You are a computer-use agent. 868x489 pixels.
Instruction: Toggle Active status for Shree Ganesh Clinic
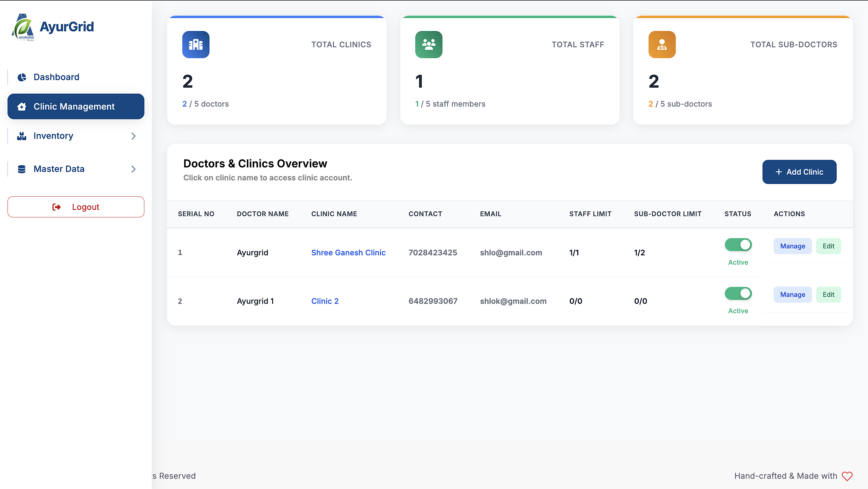pos(738,245)
